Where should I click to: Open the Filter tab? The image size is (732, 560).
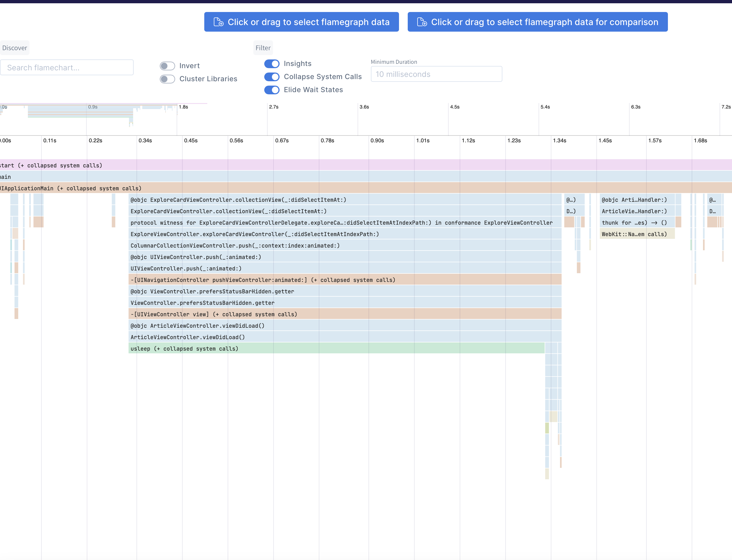click(x=263, y=48)
